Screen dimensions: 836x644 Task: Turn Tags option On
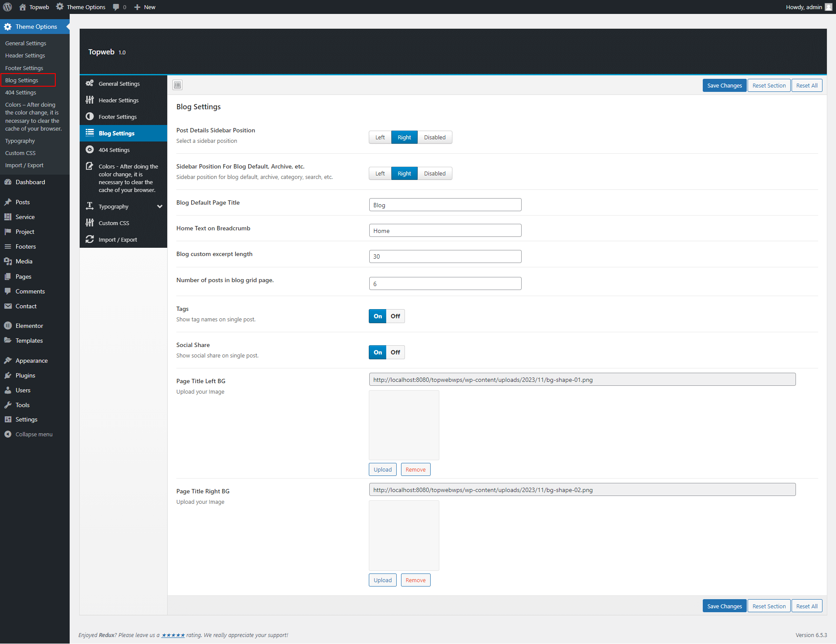pos(378,316)
